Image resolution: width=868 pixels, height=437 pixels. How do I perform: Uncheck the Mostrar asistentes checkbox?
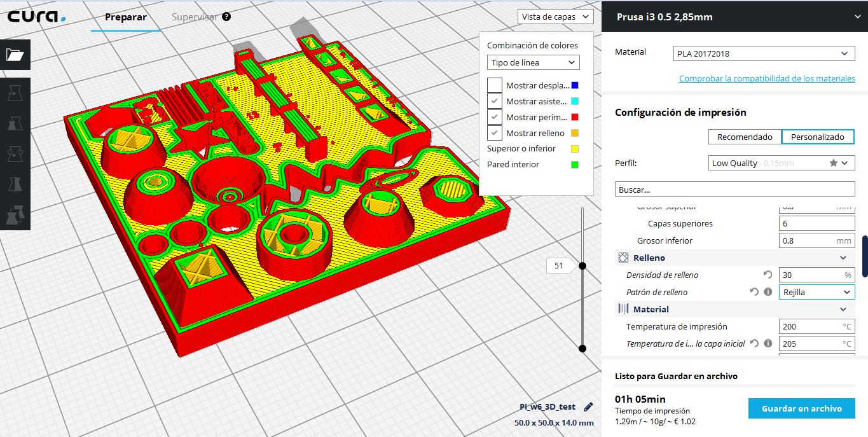495,101
